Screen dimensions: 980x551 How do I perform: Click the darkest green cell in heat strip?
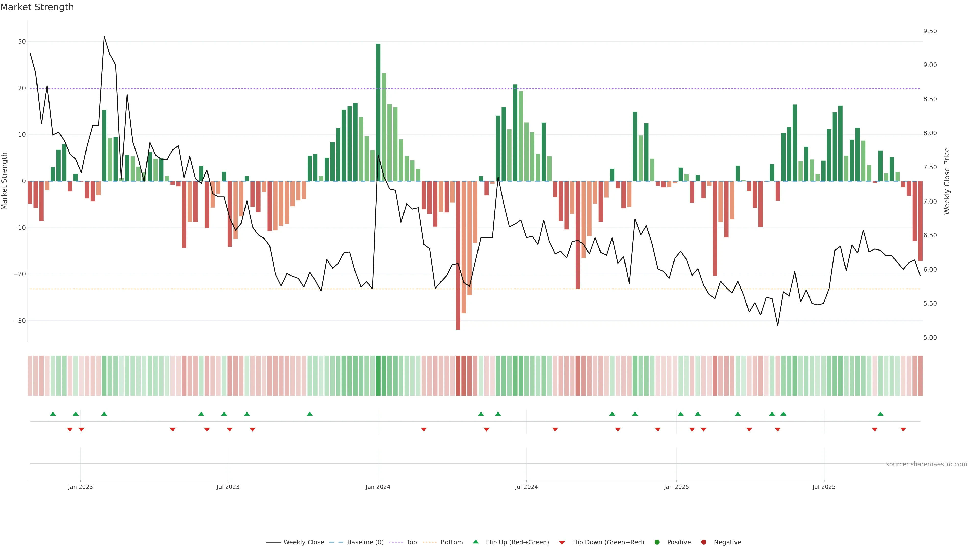378,375
